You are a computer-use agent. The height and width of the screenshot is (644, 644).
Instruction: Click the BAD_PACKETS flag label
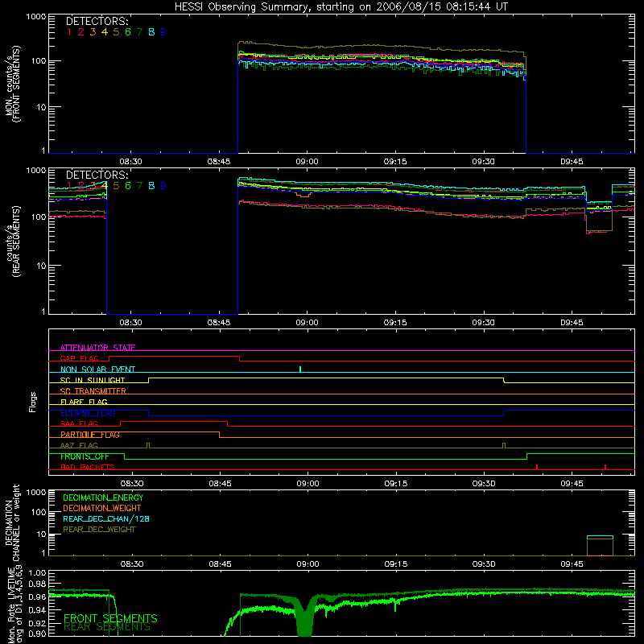pos(88,467)
